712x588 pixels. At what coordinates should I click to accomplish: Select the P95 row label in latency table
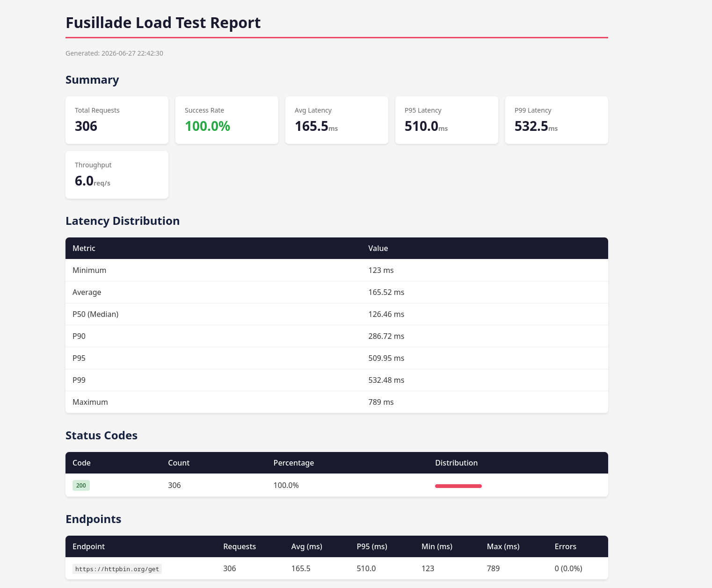coord(79,358)
